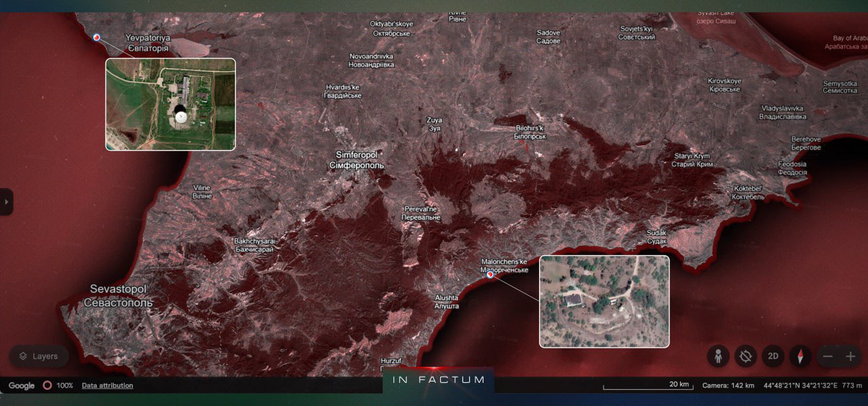
Task: Click the Sadove map label
Action: (x=549, y=37)
